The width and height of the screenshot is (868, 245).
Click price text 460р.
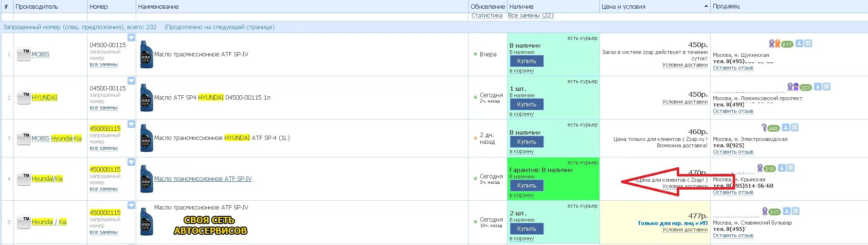[x=698, y=132]
